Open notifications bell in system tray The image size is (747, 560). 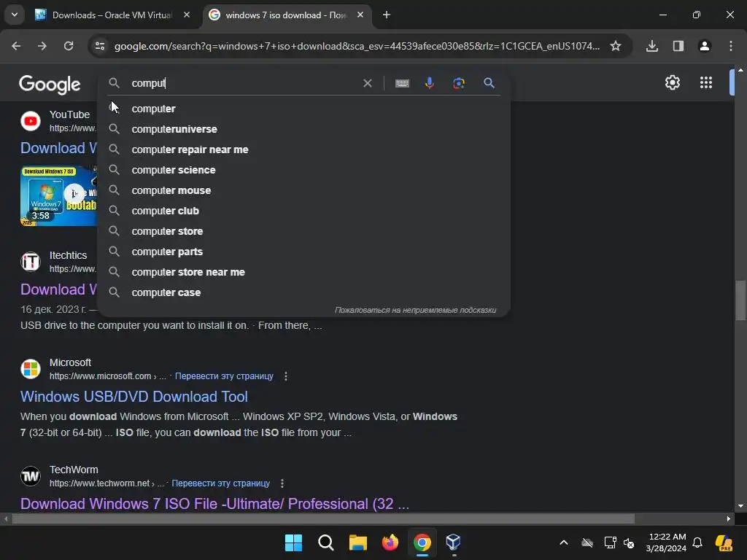(697, 542)
